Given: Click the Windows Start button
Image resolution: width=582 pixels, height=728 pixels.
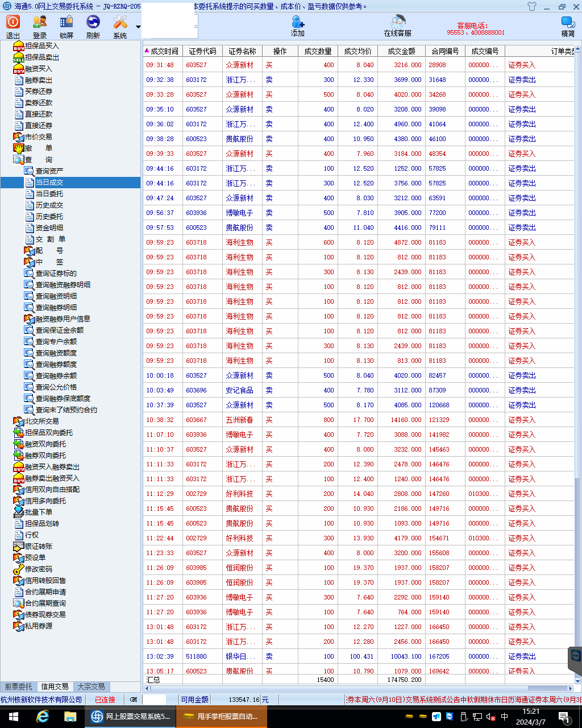Looking at the screenshot, I should (14, 717).
